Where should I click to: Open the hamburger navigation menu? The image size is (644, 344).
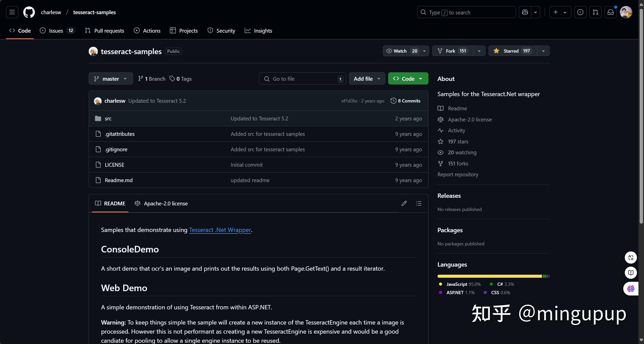click(x=12, y=12)
